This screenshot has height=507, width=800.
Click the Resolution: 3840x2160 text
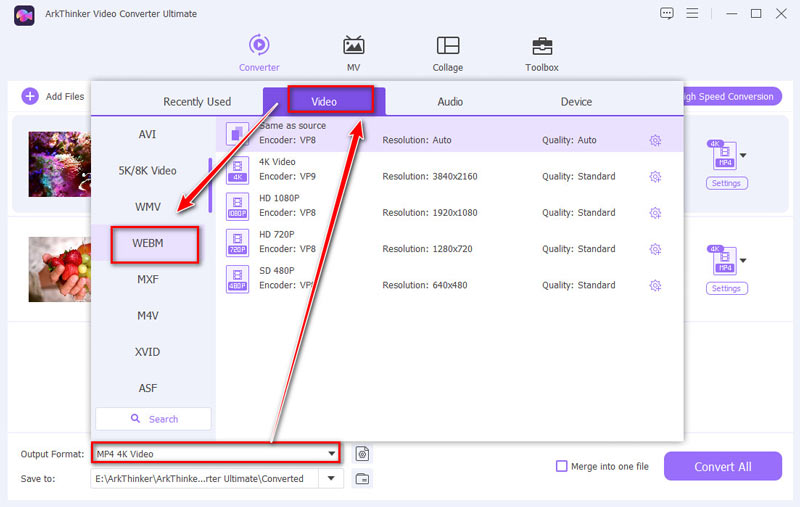(x=430, y=176)
